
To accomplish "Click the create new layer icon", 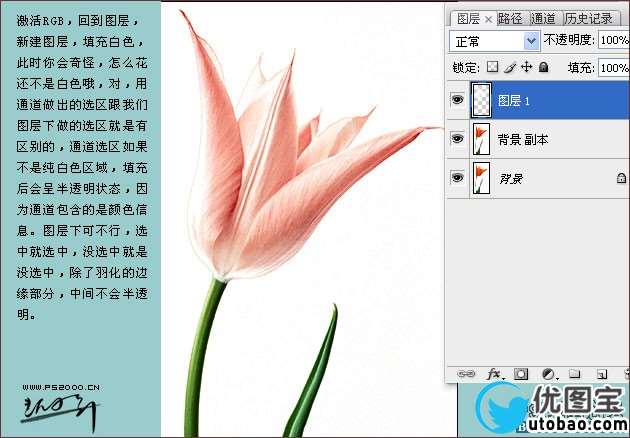I will click(x=602, y=374).
